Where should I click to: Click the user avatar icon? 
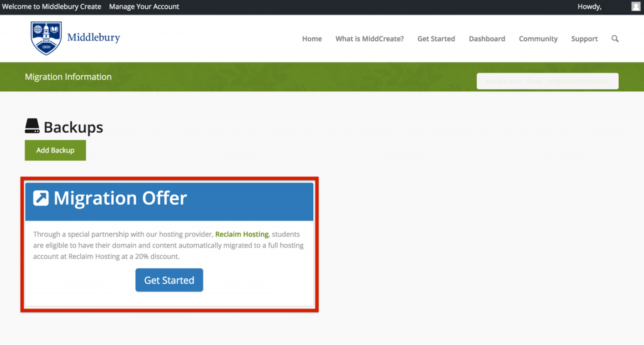tap(636, 6)
